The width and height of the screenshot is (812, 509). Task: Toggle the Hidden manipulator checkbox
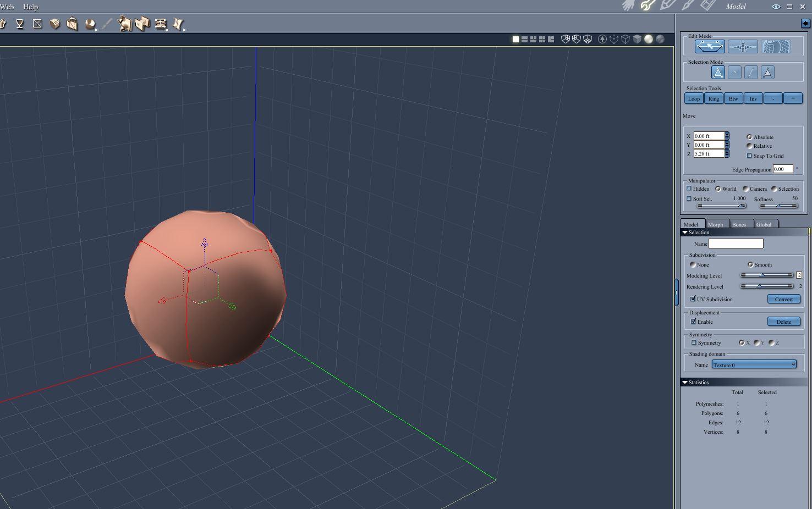(x=689, y=189)
